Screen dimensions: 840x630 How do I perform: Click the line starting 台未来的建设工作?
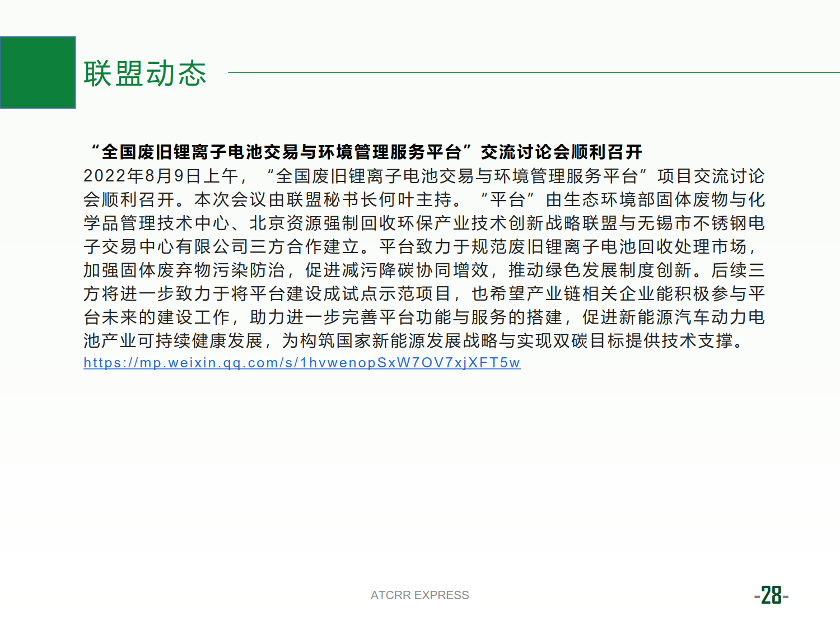pyautogui.click(x=424, y=317)
